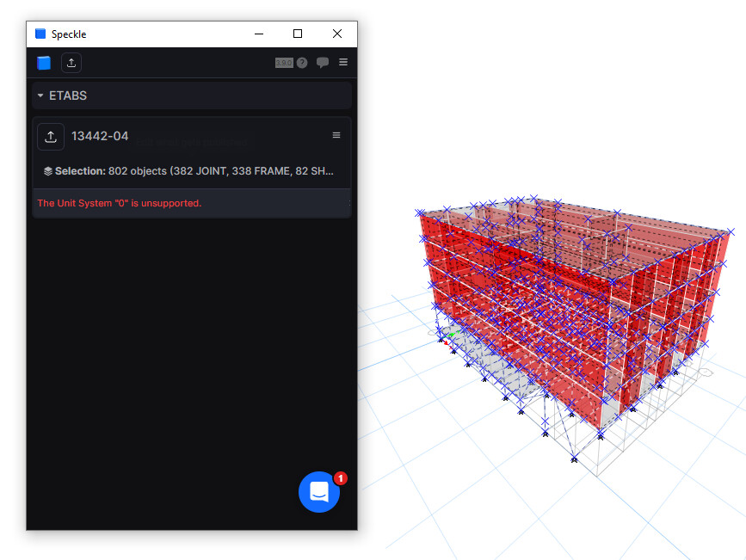The image size is (746, 560).
Task: Open the hamburger menu in top toolbar
Action: (x=343, y=63)
